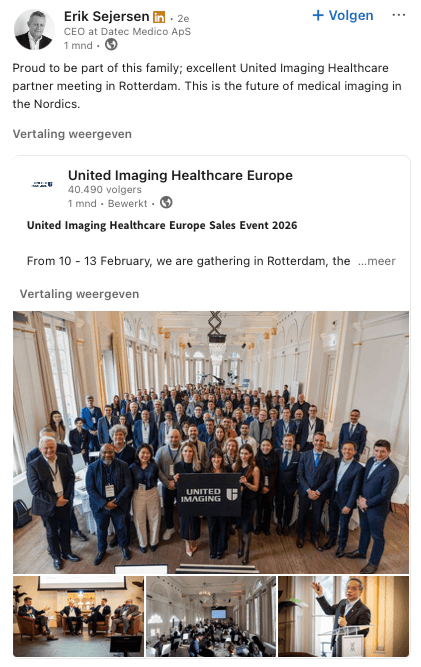Show translation of Erik's post text
This screenshot has height=667, width=421.
72,134
